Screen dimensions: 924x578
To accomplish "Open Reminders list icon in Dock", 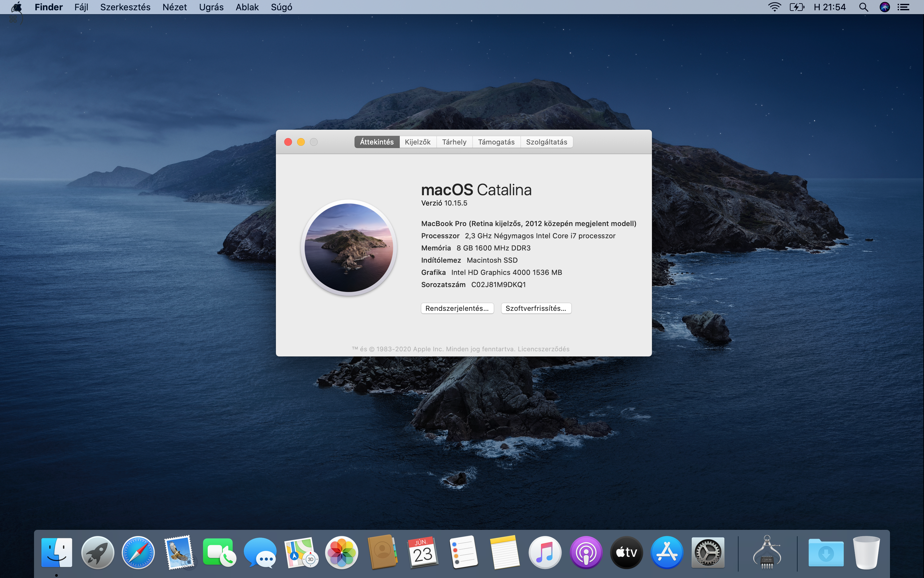I will pyautogui.click(x=464, y=552).
